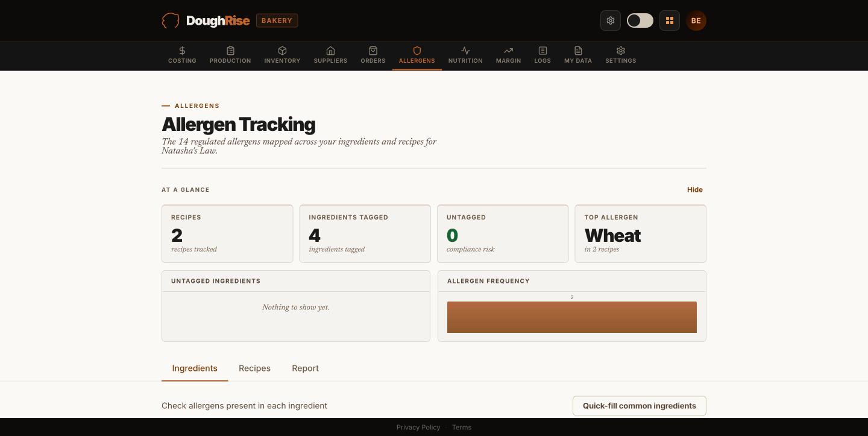Click the 'Untagged Ingredients' panel title
The width and height of the screenshot is (868, 436).
[x=216, y=281]
